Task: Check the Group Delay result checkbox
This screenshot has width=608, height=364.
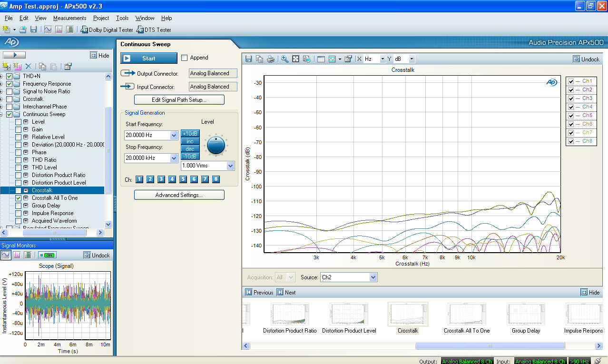Action: (x=18, y=206)
